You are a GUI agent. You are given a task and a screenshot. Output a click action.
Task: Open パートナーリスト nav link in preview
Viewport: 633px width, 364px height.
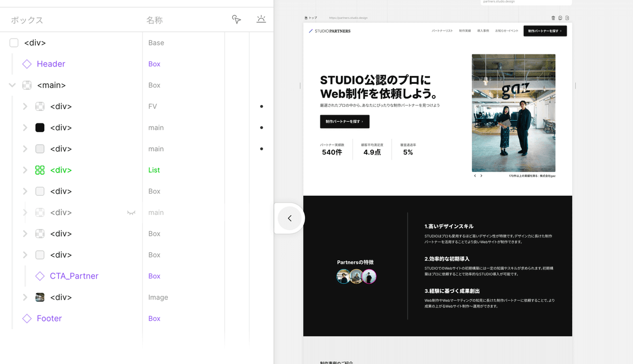(442, 31)
